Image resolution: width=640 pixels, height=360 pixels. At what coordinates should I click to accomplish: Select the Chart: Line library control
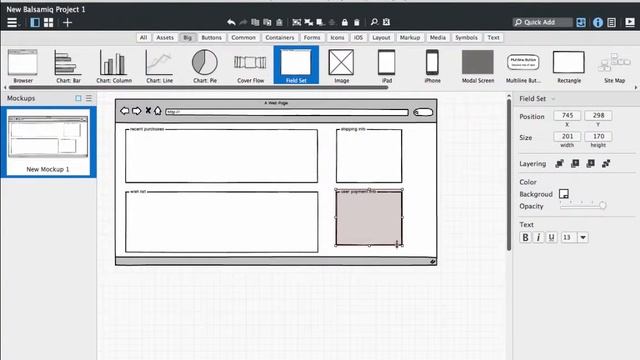pos(159,66)
